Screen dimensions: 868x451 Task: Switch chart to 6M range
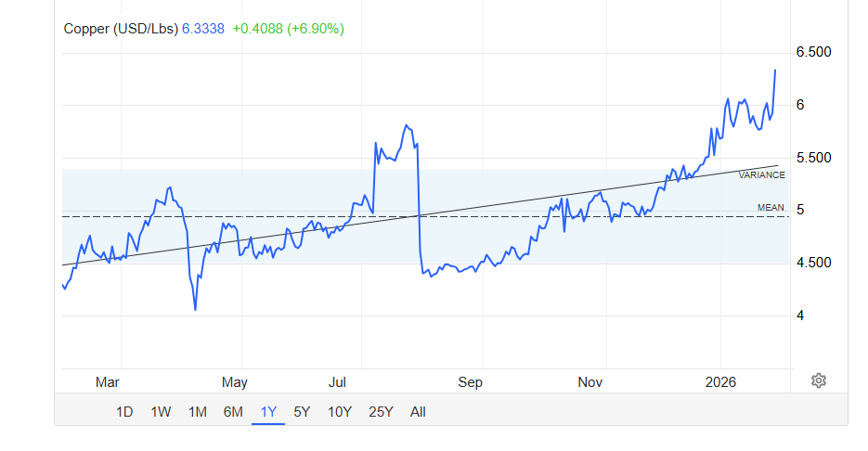click(x=233, y=412)
